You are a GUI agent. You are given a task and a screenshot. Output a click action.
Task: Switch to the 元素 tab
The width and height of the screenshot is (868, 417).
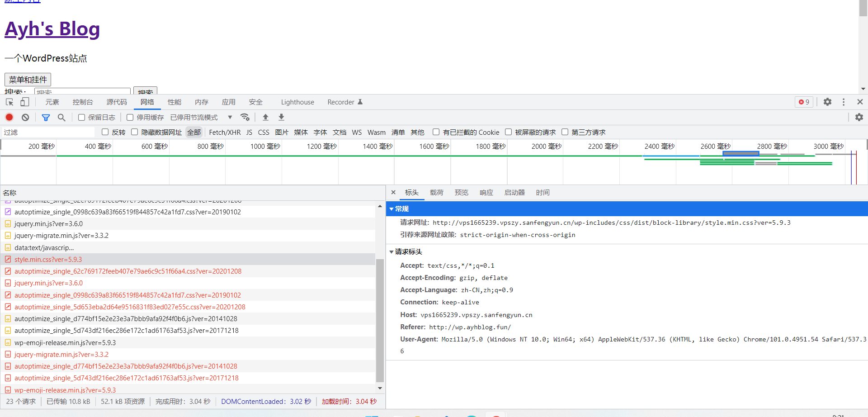52,102
